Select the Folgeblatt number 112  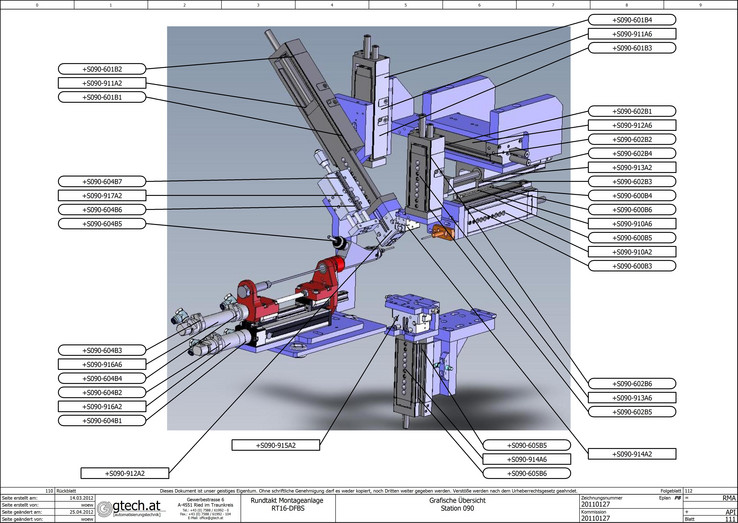689,491
